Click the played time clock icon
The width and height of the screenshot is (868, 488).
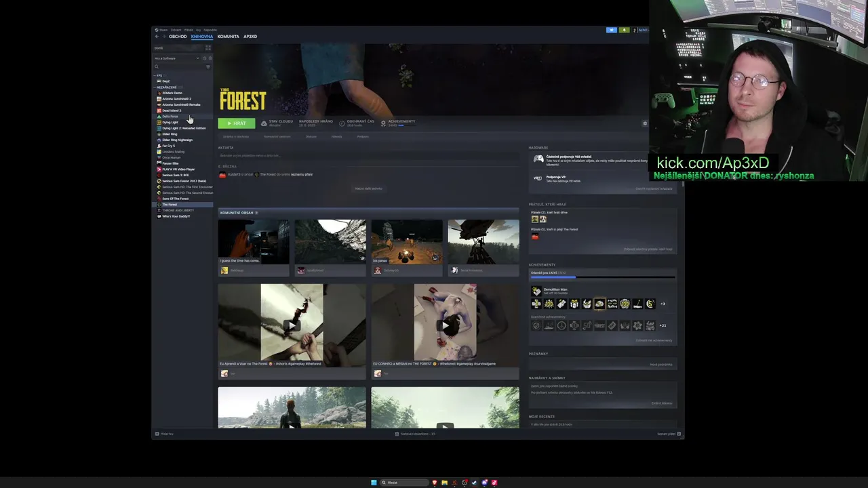[x=342, y=123]
